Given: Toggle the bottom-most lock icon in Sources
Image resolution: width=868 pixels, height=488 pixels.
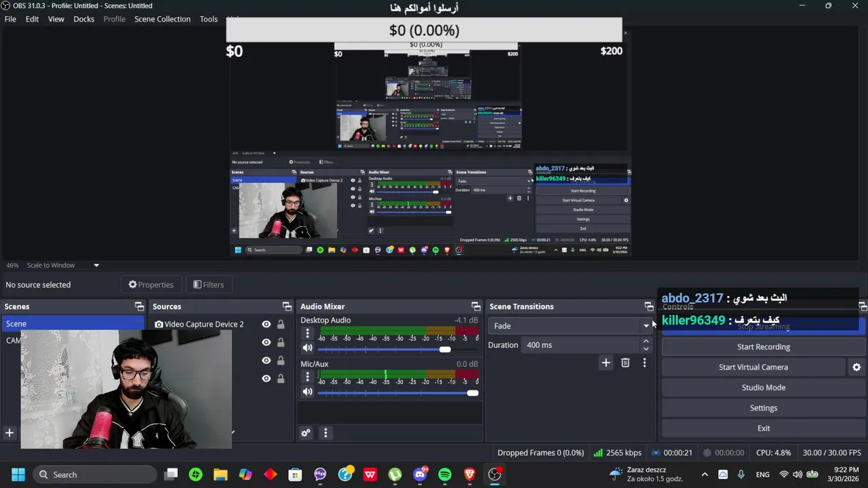Looking at the screenshot, I should click(281, 378).
